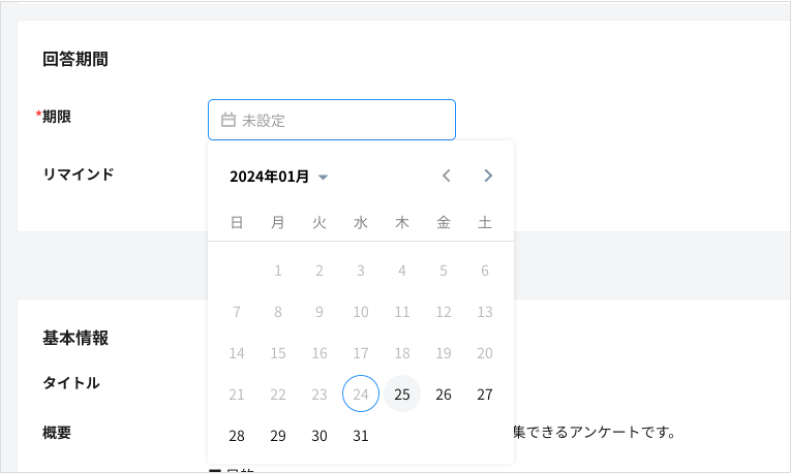The height and width of the screenshot is (474, 792).
Task: Click the リマインド label
Action: pos(78,174)
